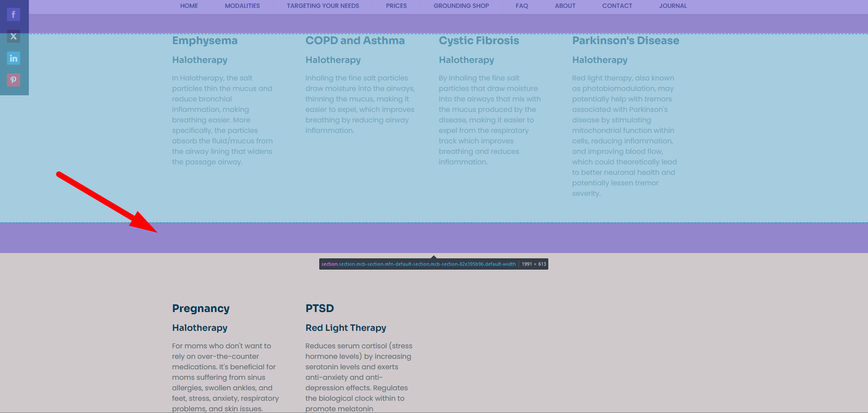Screen dimensions: 868x413
Task: Click the Parkinson's Disease heading
Action: click(x=625, y=41)
